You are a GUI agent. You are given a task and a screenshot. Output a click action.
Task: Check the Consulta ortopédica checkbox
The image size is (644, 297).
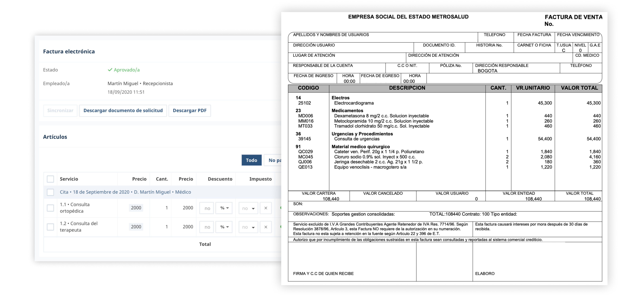tap(51, 208)
